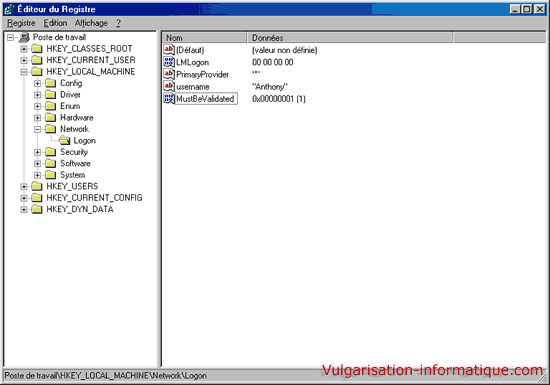
Task: Expand HKEY_CLASSES_ROOT branch
Action: pyautogui.click(x=24, y=49)
